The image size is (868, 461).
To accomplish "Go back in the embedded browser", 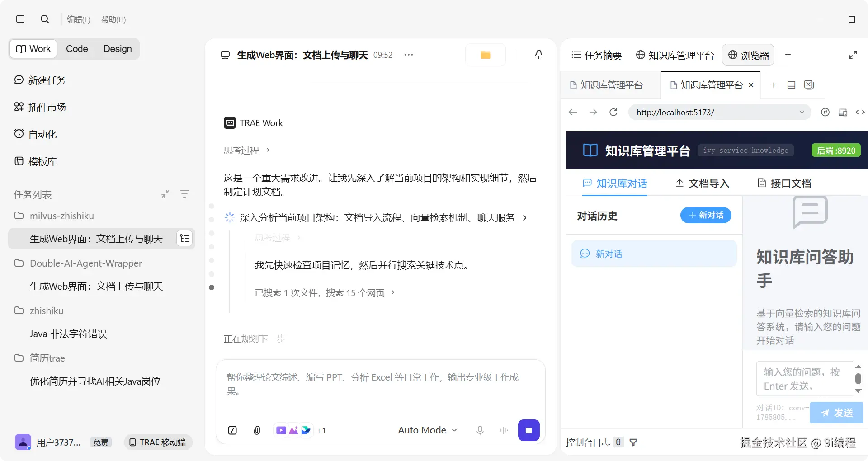I will pos(573,112).
